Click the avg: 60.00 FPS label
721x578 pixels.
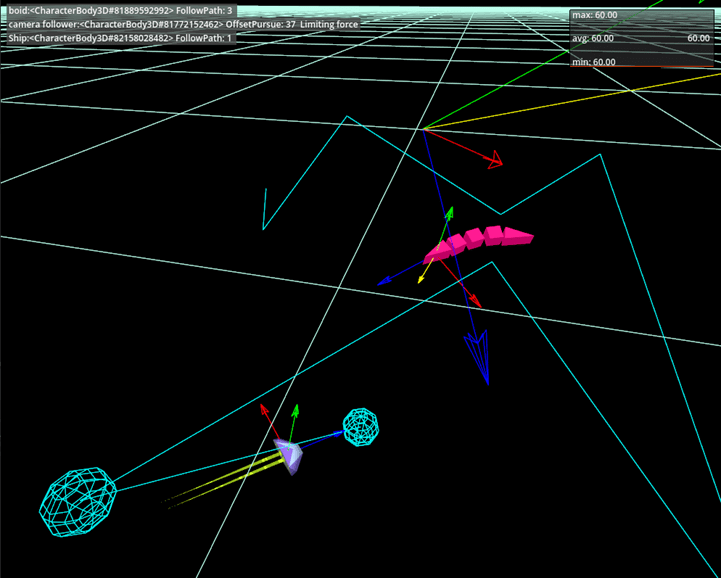click(594, 38)
